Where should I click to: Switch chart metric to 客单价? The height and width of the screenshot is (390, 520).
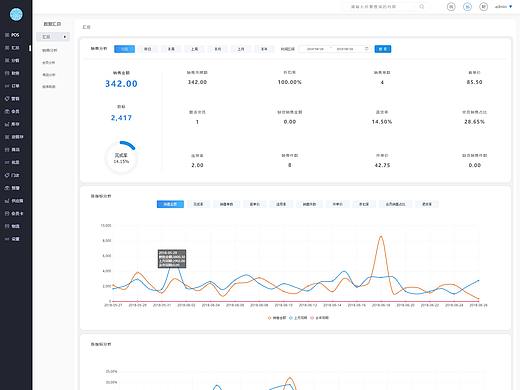[255, 204]
